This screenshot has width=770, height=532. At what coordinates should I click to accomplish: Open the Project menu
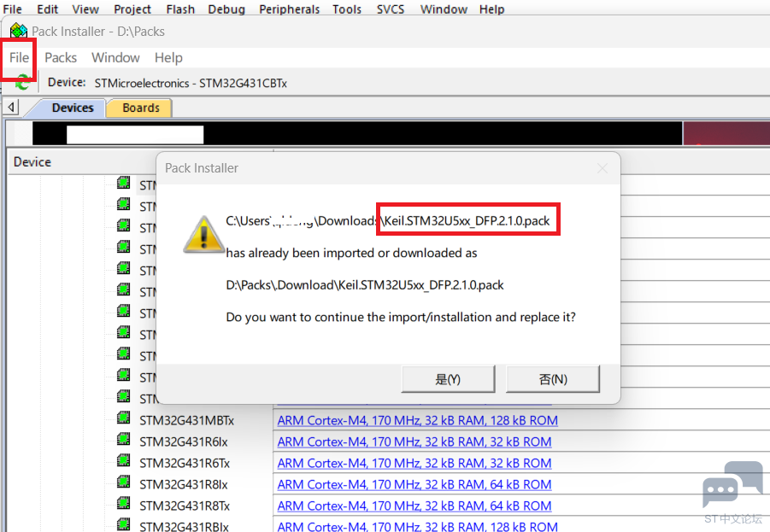(x=132, y=9)
